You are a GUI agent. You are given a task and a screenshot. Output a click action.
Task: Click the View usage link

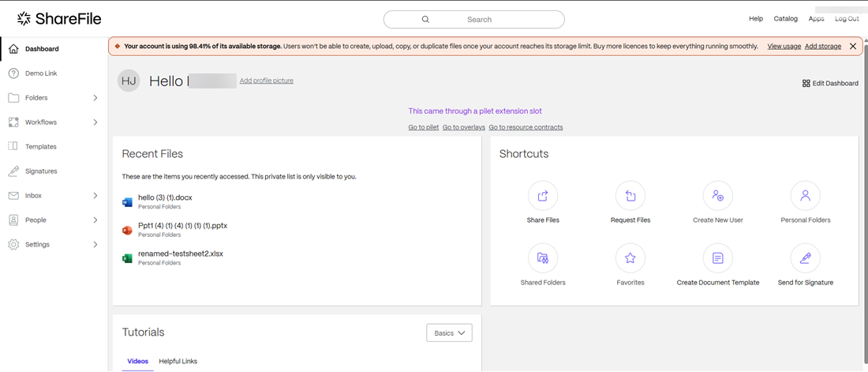[x=784, y=47]
